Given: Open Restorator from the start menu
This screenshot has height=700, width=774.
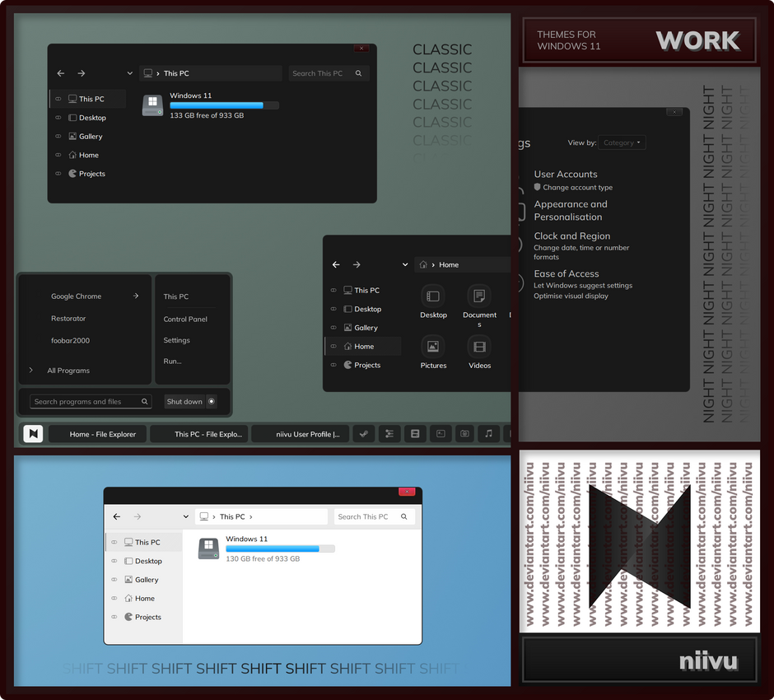Looking at the screenshot, I should [x=68, y=319].
